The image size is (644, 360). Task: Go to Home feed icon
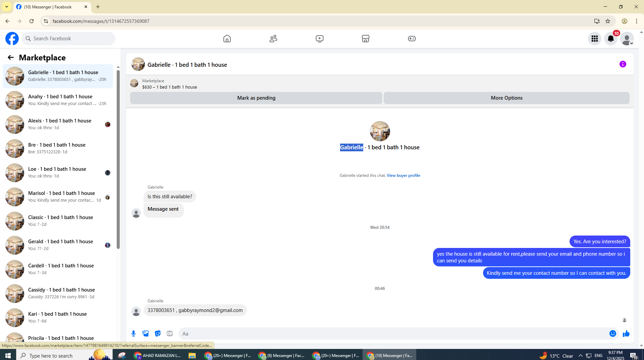(227, 39)
